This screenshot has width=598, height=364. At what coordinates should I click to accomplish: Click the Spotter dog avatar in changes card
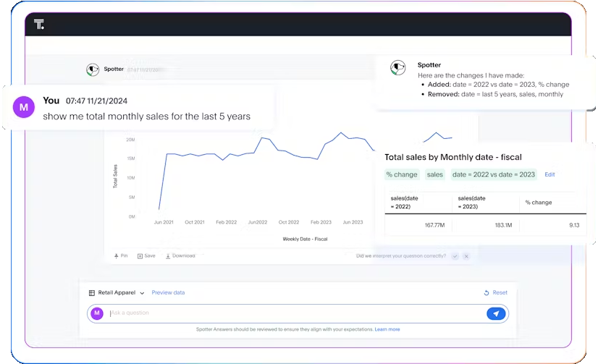point(398,68)
